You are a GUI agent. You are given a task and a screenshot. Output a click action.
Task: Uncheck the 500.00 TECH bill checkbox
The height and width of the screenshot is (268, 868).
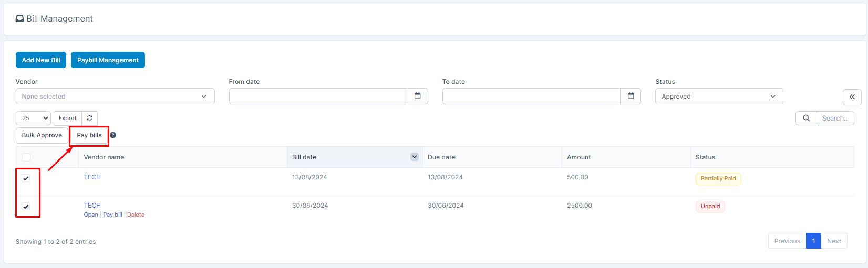tap(26, 178)
